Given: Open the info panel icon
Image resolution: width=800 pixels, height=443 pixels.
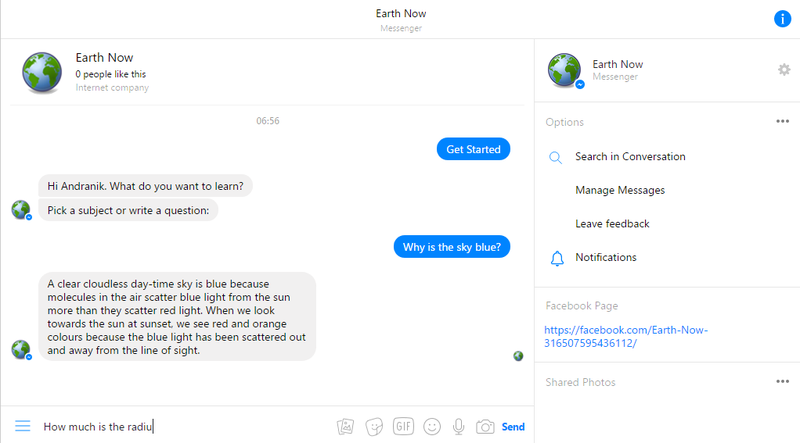Looking at the screenshot, I should [x=782, y=19].
